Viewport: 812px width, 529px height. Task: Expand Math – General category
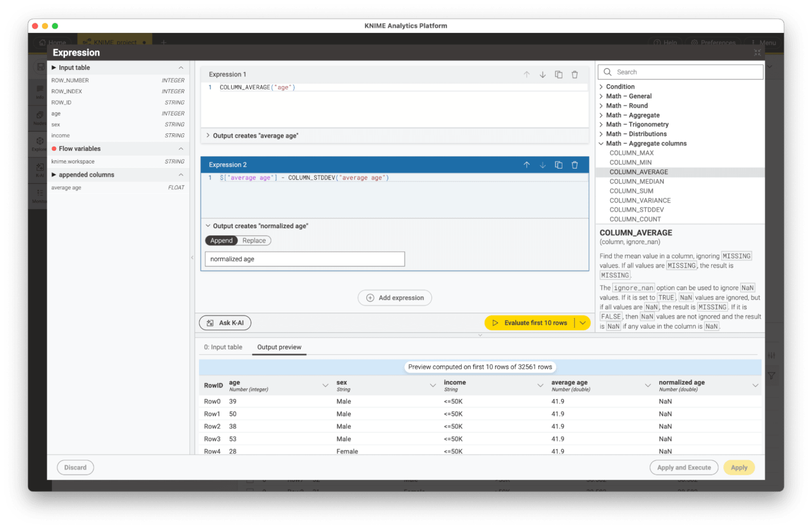(x=601, y=96)
